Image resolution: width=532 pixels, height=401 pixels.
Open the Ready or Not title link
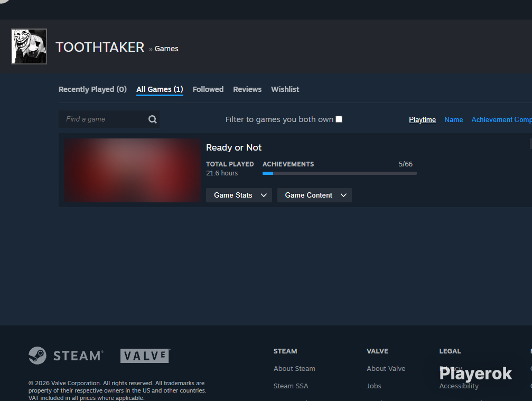[x=234, y=147]
